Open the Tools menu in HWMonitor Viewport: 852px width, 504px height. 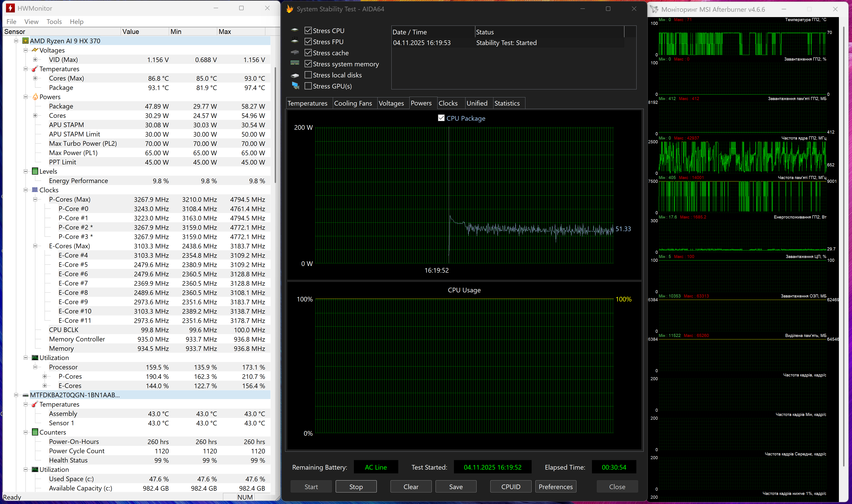[x=54, y=22]
